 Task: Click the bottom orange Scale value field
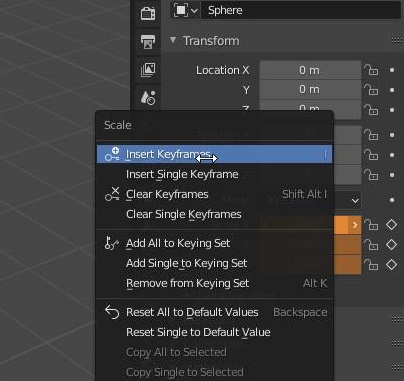pos(347,265)
